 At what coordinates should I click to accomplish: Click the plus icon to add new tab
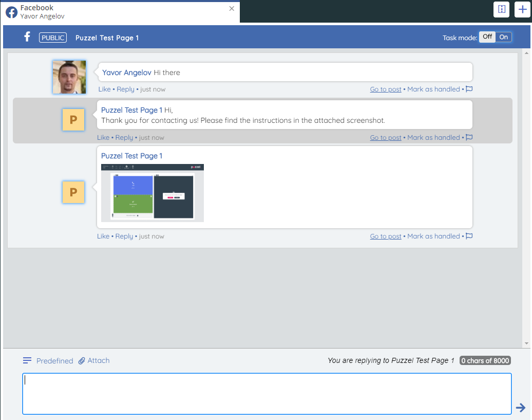tap(522, 10)
